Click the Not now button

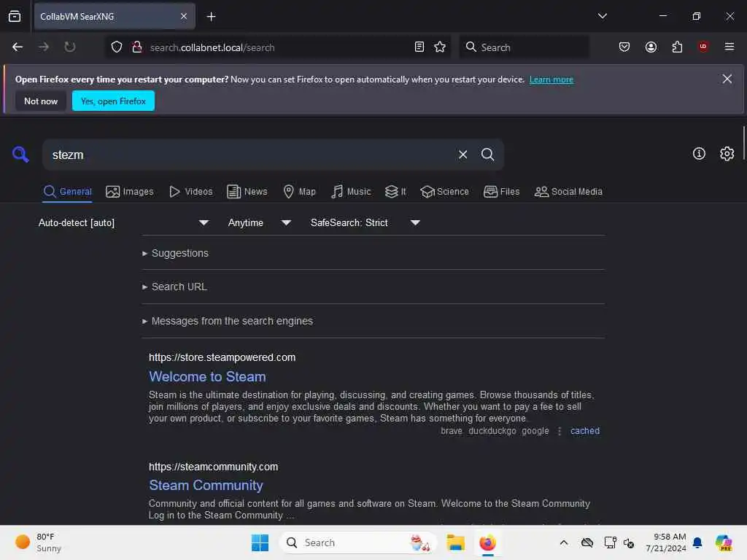coord(41,101)
